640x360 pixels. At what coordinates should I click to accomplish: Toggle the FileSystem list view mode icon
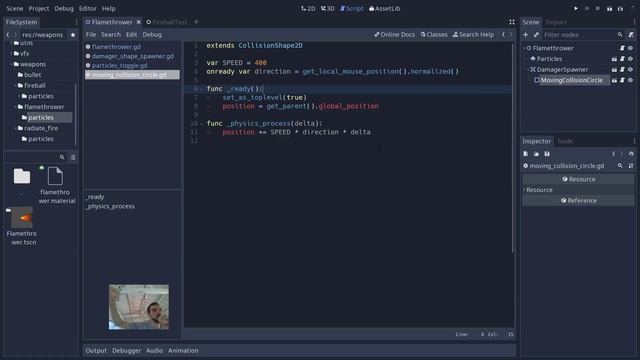73,157
